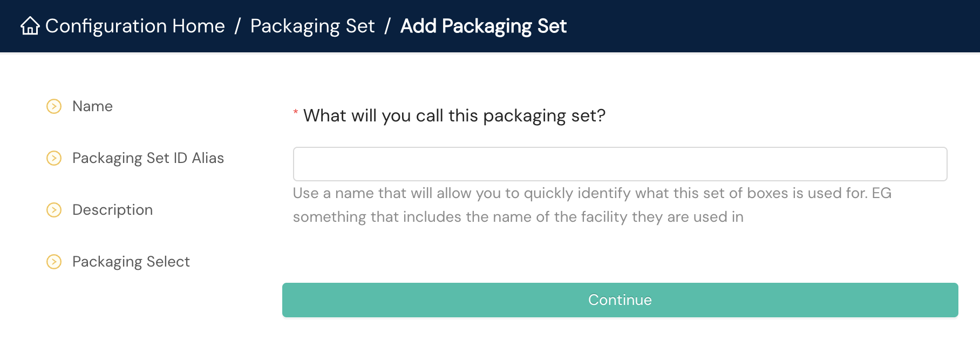Click the circled arrow icon beside Description
This screenshot has width=980, height=354.
[54, 210]
